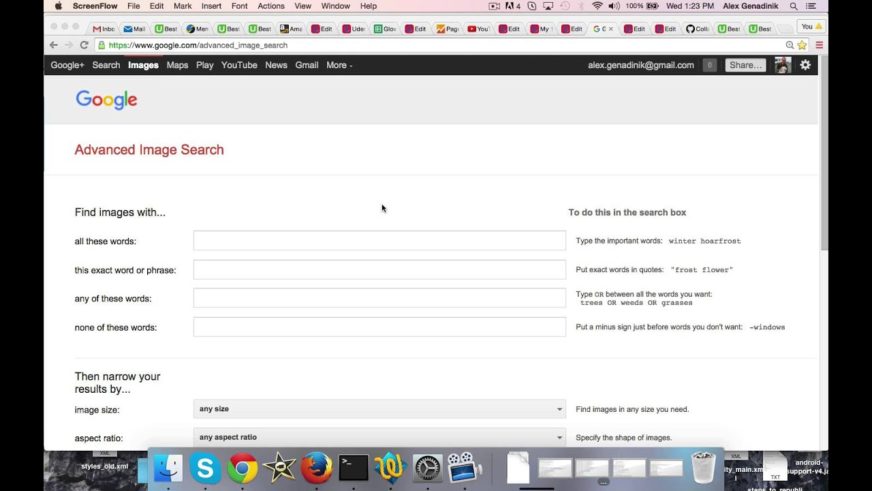Open the Window menu

click(335, 6)
